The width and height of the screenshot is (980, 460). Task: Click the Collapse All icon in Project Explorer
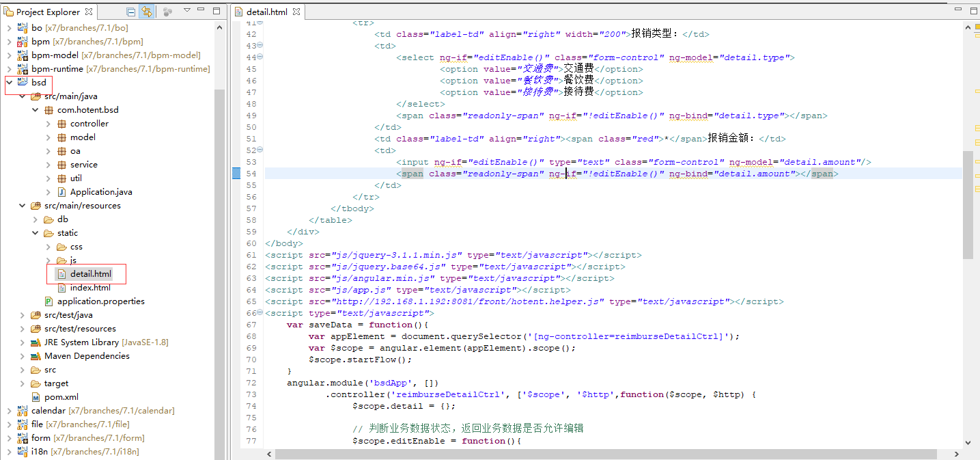(x=131, y=12)
